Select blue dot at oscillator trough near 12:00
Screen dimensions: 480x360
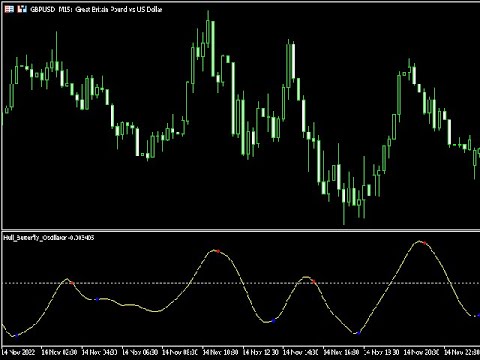pyautogui.click(x=273, y=321)
